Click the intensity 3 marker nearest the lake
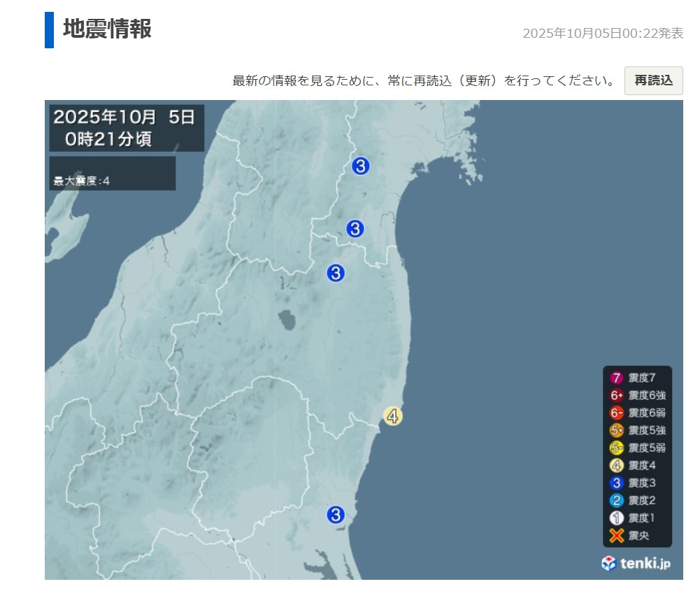This screenshot has height=591, width=700. click(336, 273)
